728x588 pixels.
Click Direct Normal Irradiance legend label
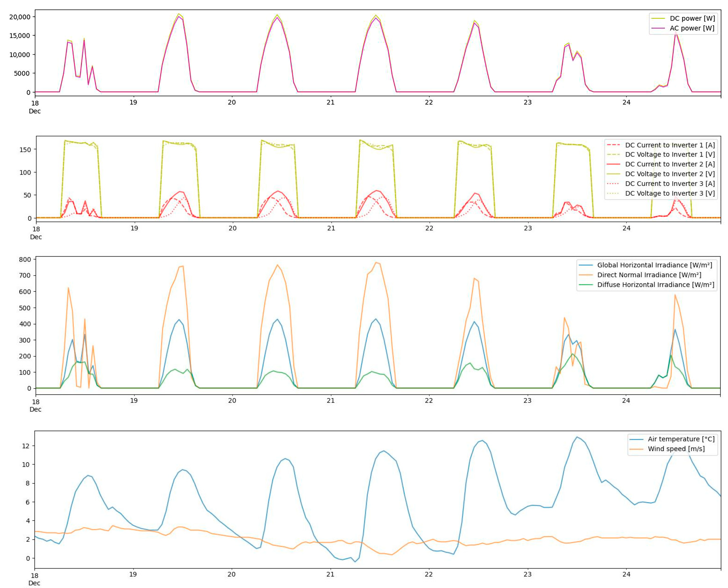click(649, 275)
